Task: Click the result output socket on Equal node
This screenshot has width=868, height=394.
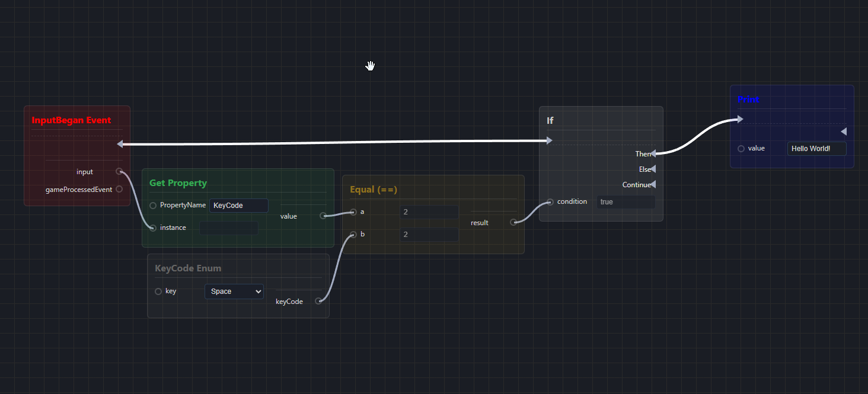Action: 513,222
